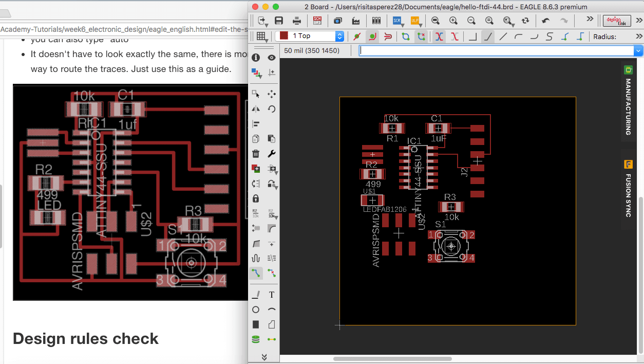Open the ULP dropdown button
Screen dimensions: 644x364
[x=415, y=21]
